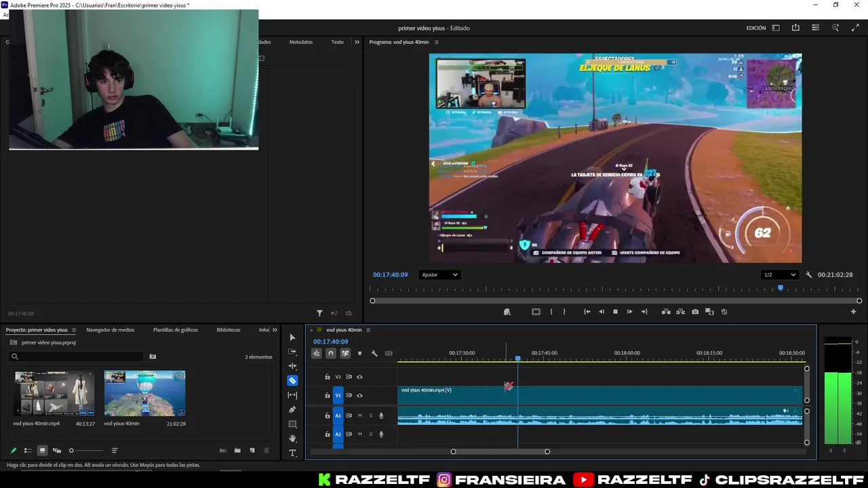The image size is (868, 488).
Task: Click the Lift button in Program monitor
Action: click(666, 312)
